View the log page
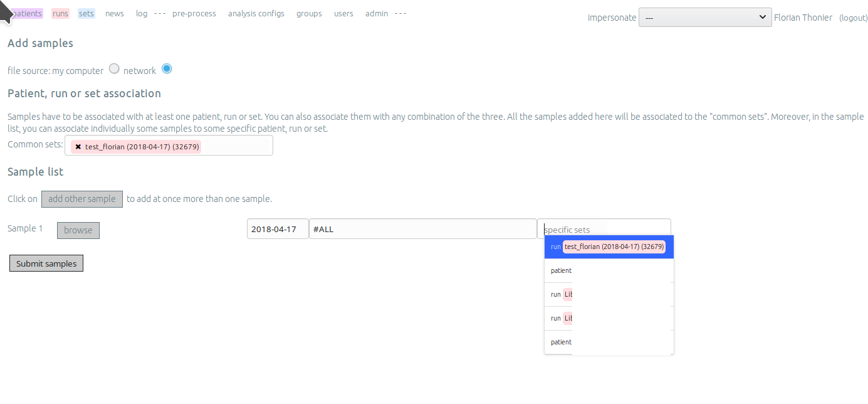The image size is (868, 404). tap(142, 13)
